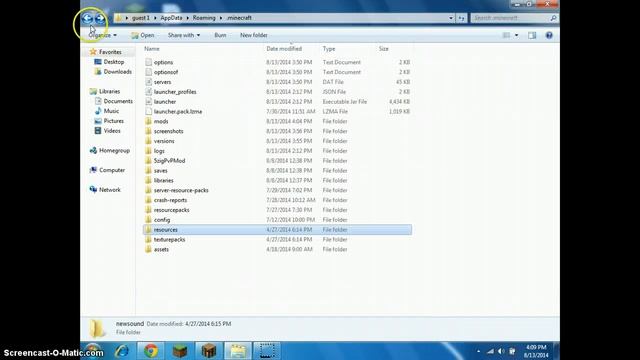
Task: Click the highlighted resources folder name
Action: pos(166,229)
